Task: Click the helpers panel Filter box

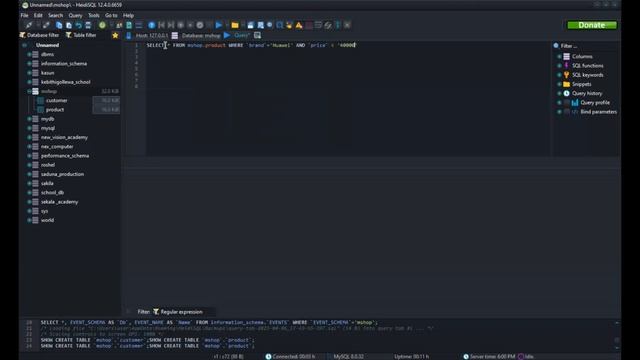Action: [x=586, y=46]
